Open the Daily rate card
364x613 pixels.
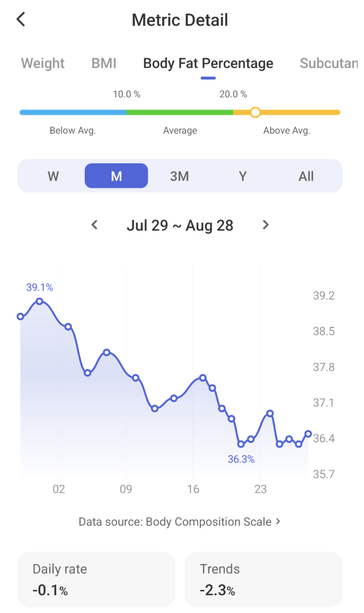[x=96, y=580]
